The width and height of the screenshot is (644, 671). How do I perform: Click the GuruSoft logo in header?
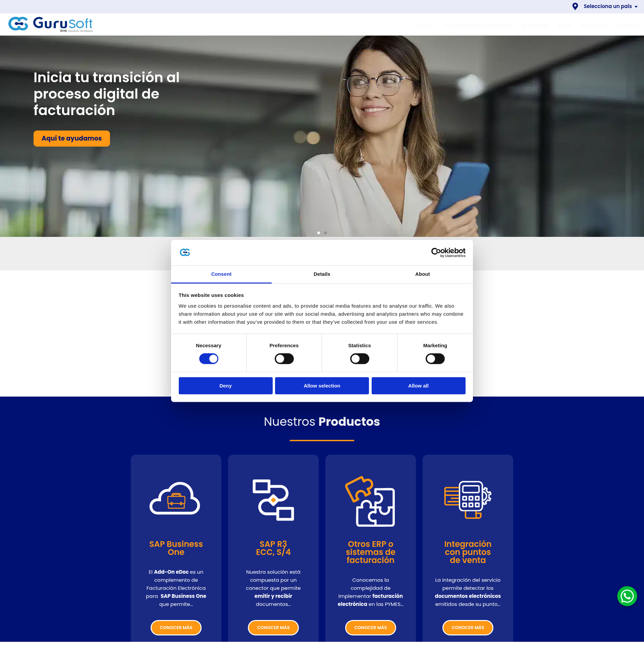[x=51, y=24]
